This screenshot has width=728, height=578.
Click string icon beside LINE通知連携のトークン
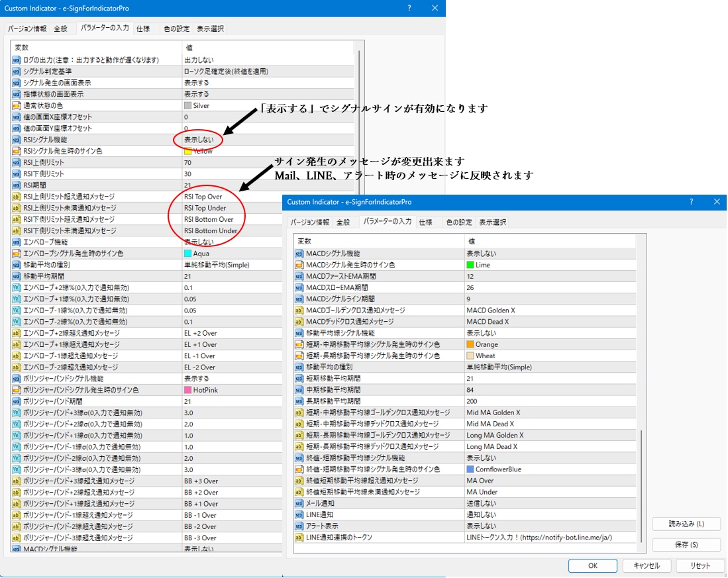point(299,538)
